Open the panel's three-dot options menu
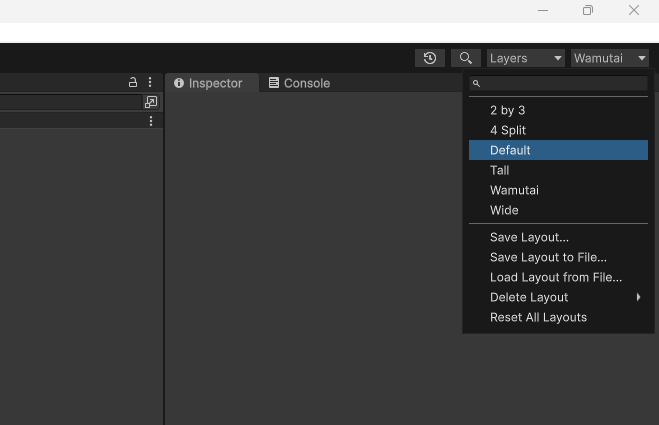Screen dimensions: 659x425 [150, 82]
